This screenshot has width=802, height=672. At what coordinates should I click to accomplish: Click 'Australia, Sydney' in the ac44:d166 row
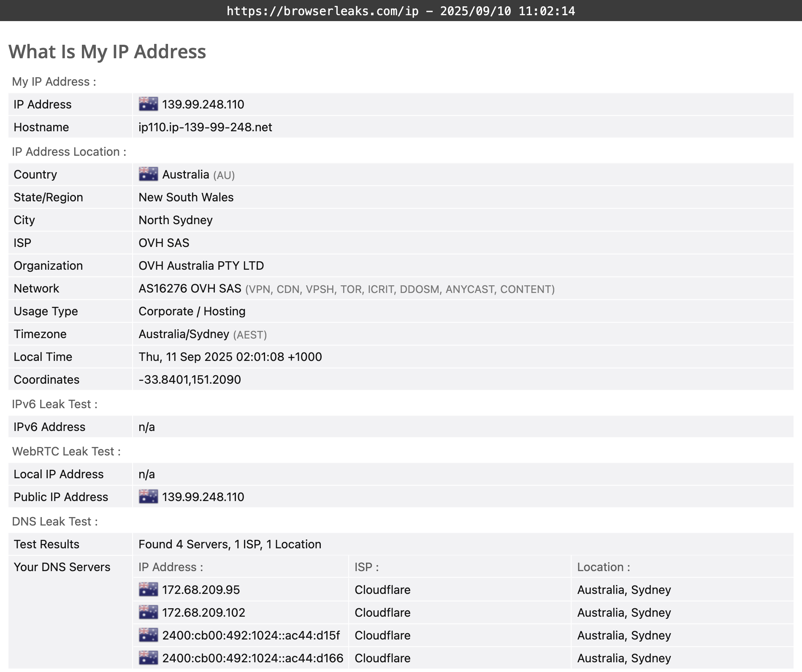[x=624, y=658]
